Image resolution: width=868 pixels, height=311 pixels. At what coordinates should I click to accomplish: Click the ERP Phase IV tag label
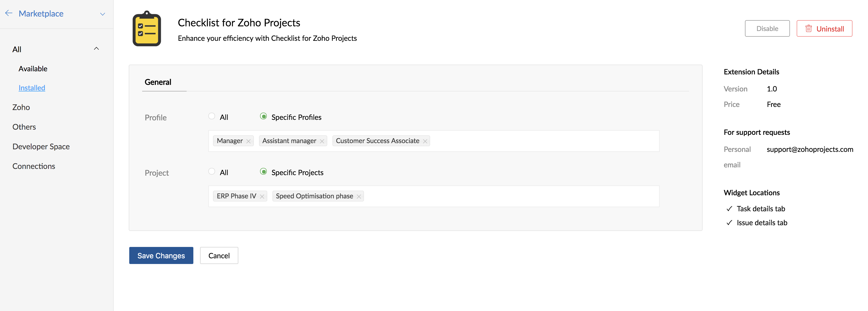[x=237, y=196]
